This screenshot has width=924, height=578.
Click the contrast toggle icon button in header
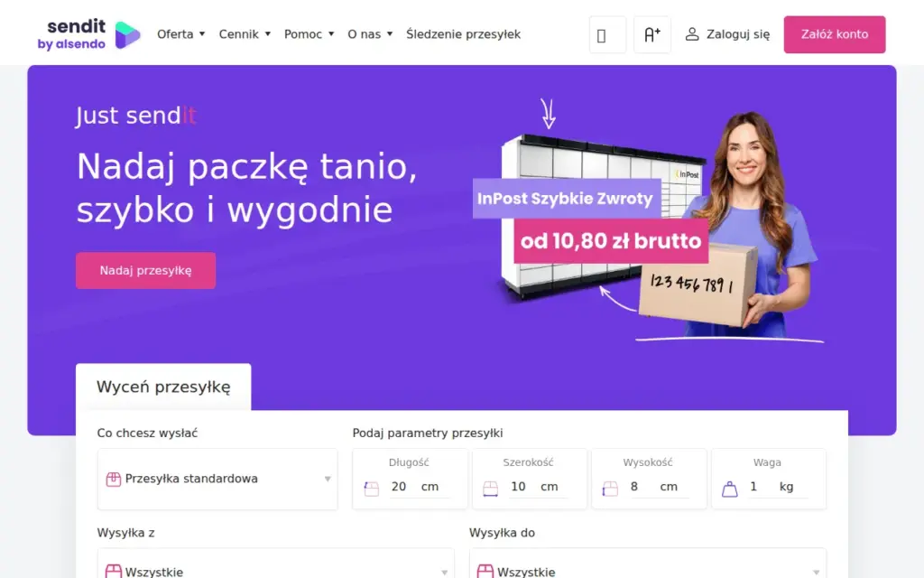pos(607,35)
